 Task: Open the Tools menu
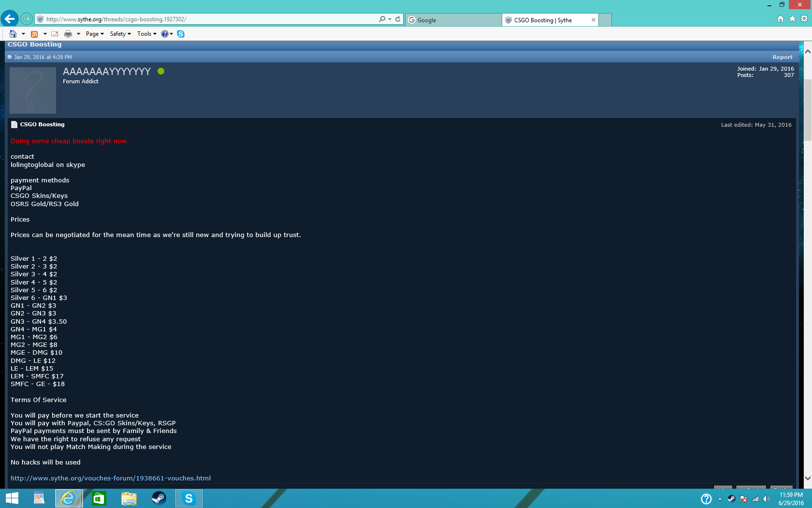coord(147,34)
